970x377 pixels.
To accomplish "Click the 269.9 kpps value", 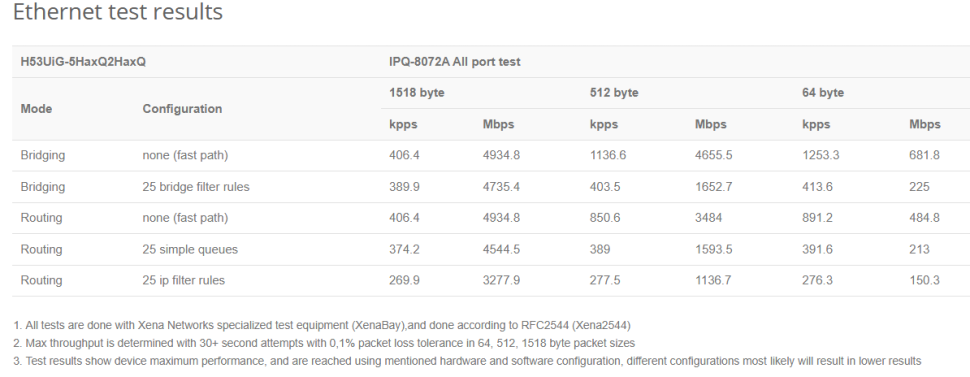I will tap(404, 280).
